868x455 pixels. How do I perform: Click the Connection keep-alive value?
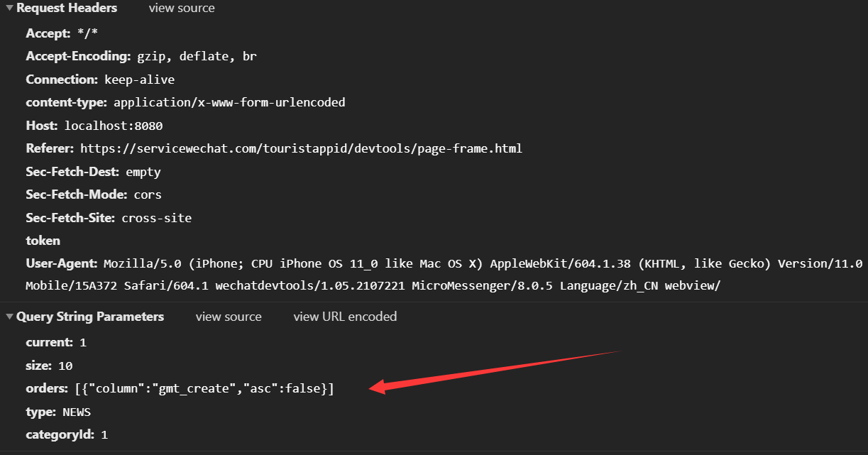click(139, 80)
